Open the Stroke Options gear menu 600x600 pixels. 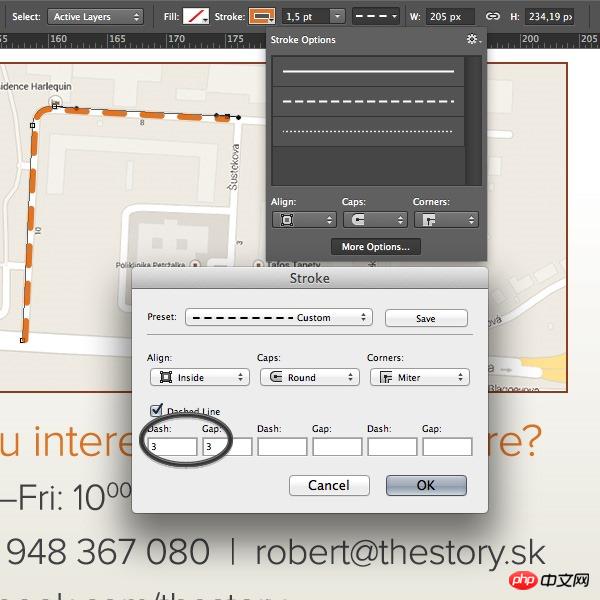point(474,39)
